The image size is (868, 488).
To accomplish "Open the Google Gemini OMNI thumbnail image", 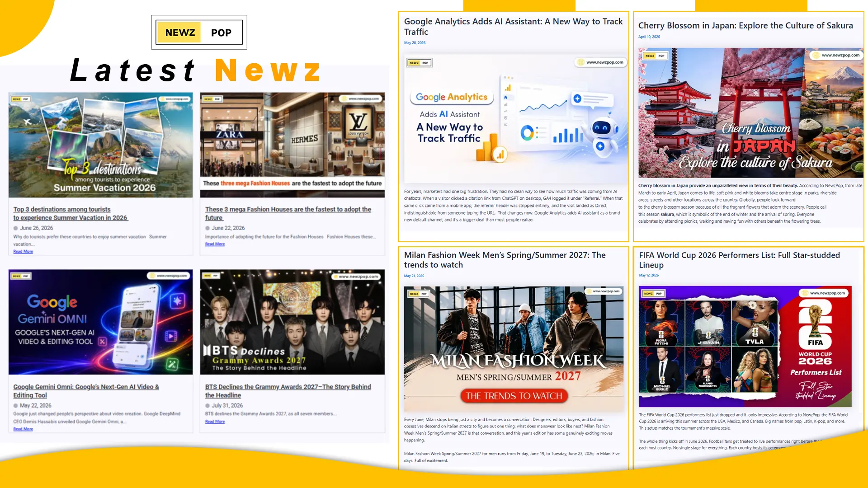I will (100, 322).
